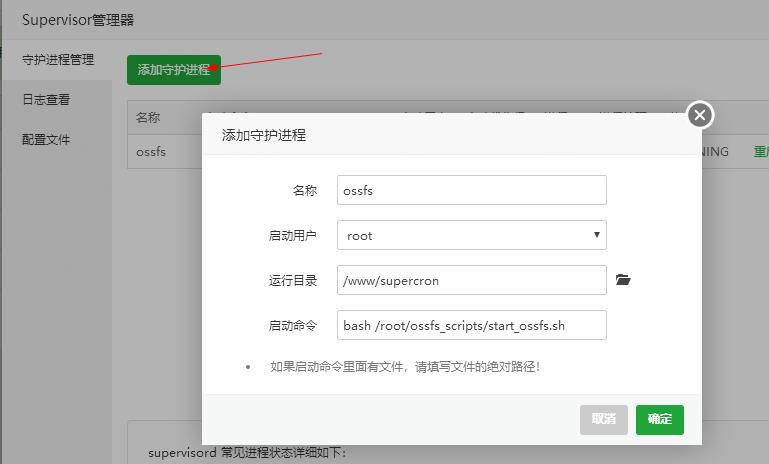
Task: Click the Supervisor管理器 page title
Action: [x=78, y=20]
